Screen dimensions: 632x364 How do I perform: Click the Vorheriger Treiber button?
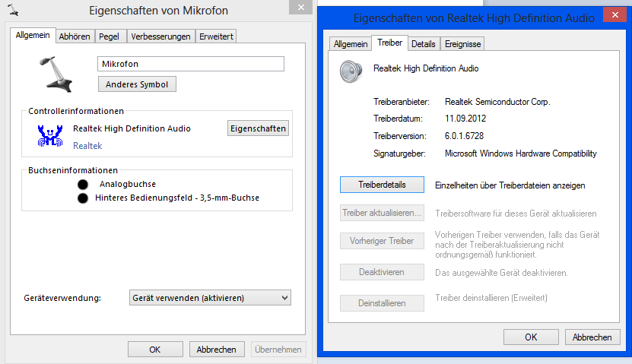click(382, 241)
